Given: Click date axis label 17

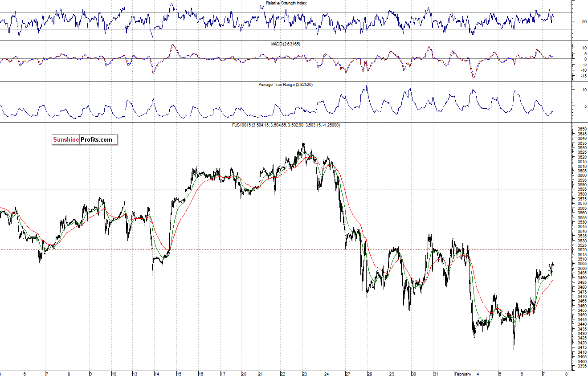Looking at the screenshot, I should 222,374.
